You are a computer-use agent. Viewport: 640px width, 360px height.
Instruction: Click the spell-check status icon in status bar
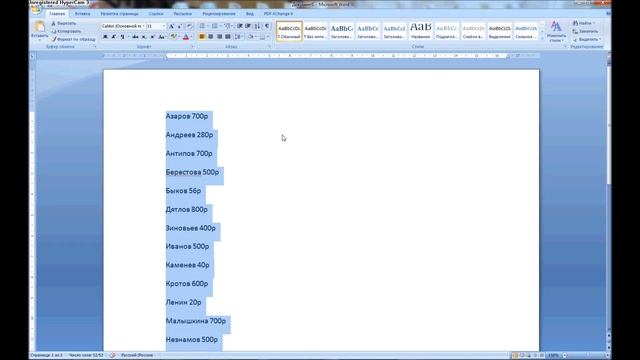point(112,355)
